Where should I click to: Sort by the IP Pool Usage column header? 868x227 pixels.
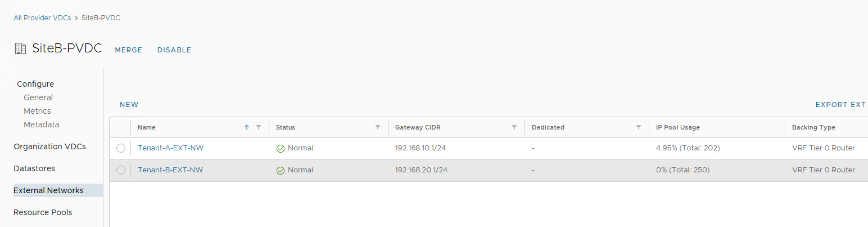pos(677,127)
